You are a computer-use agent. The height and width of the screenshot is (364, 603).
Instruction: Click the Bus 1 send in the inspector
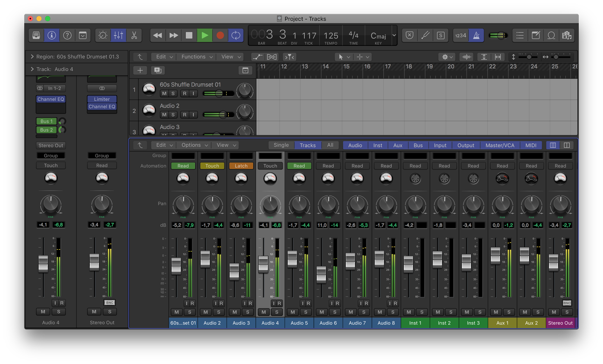point(46,121)
